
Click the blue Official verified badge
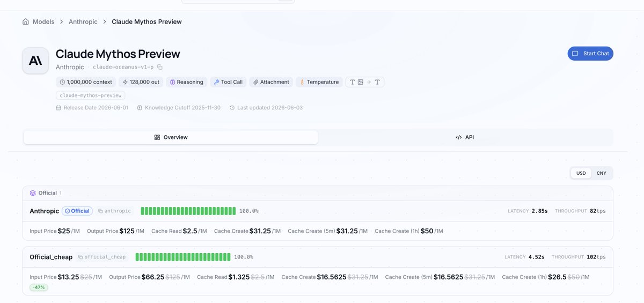77,211
